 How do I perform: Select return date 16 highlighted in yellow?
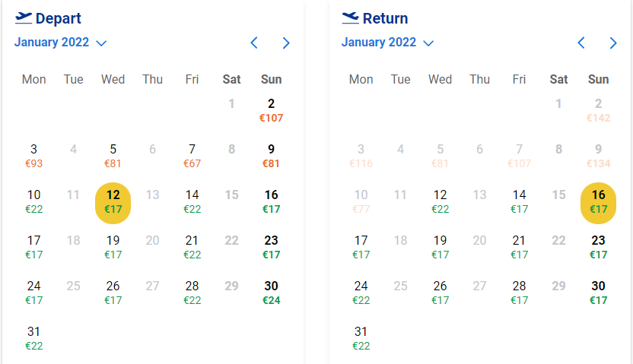598,203
